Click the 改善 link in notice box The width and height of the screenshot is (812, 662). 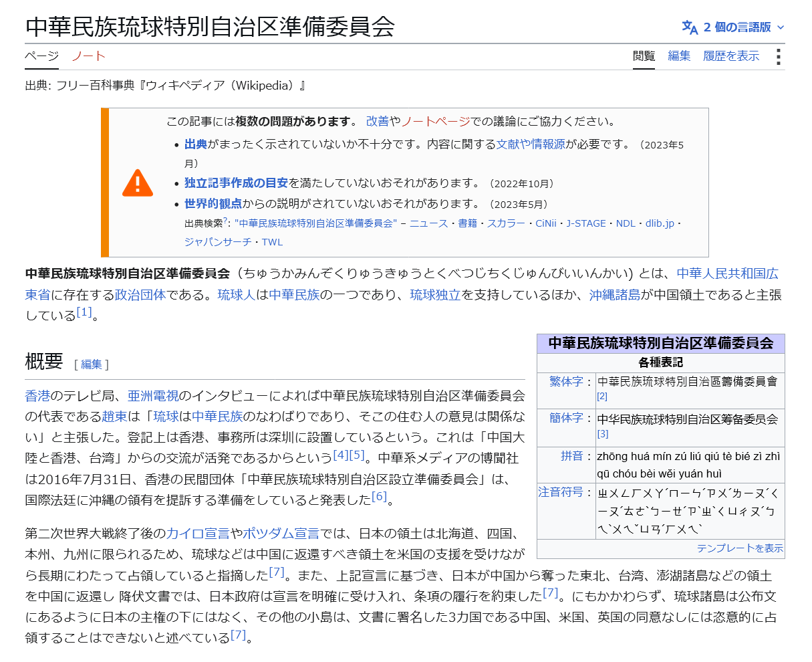coord(378,121)
